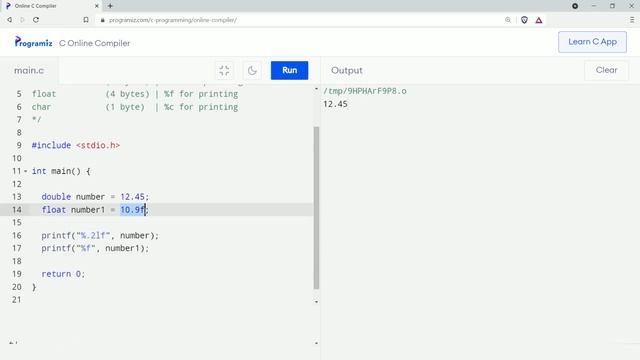The image size is (640, 360).
Task: Click the 'double number = 12.45;' line
Action: pos(95,197)
